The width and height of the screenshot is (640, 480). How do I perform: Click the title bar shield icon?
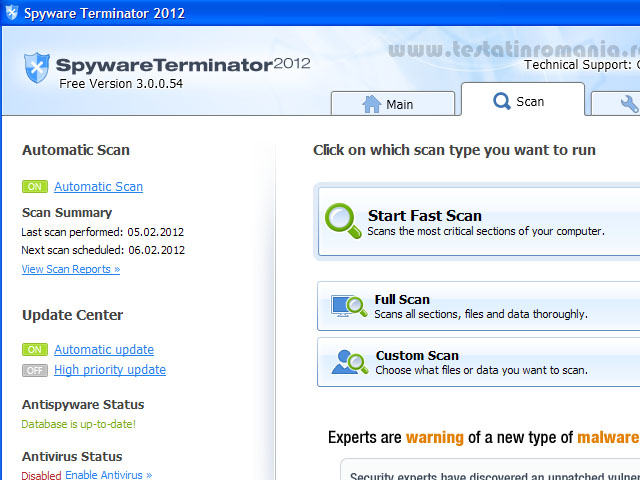[12, 13]
